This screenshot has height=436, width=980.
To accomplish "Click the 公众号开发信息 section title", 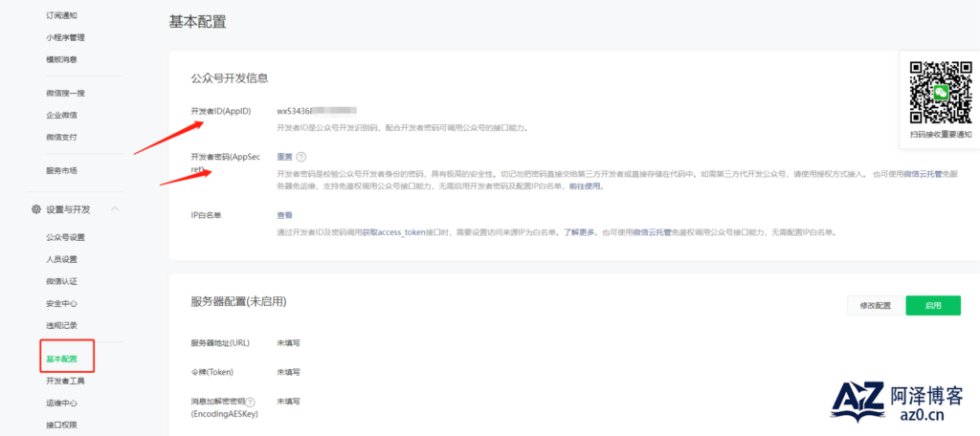I will [230, 78].
